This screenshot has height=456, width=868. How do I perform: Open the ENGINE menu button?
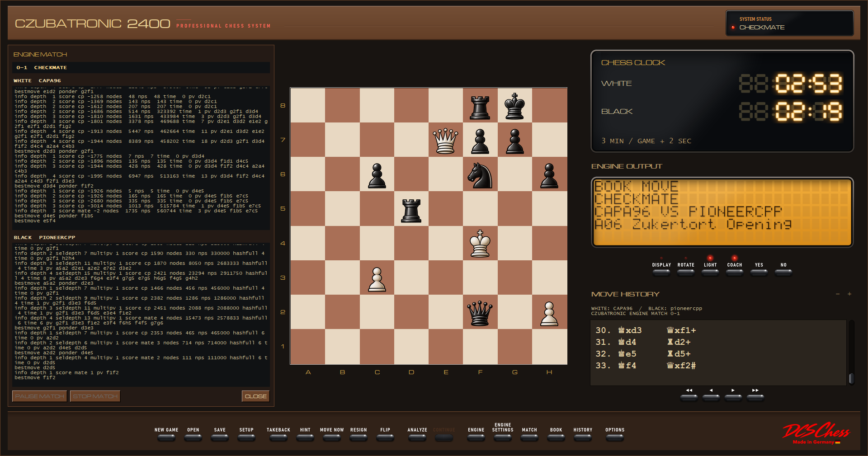(x=476, y=437)
